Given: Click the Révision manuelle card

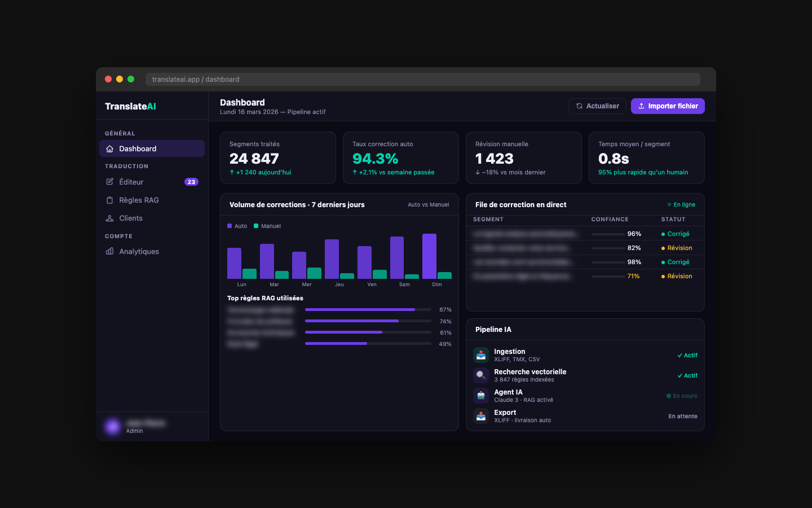Looking at the screenshot, I should pyautogui.click(x=524, y=158).
